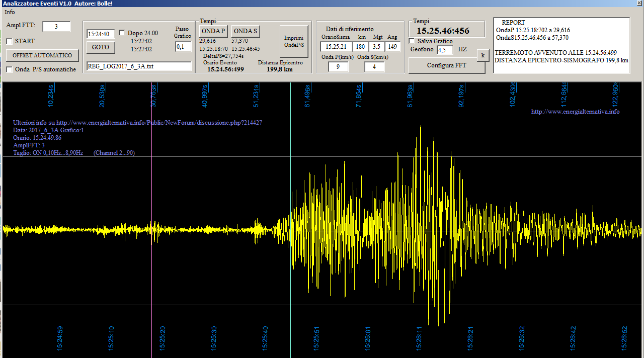The image size is (644, 358).
Task: Focus the OrarioSisma field showing 15:25:21
Action: tap(335, 47)
